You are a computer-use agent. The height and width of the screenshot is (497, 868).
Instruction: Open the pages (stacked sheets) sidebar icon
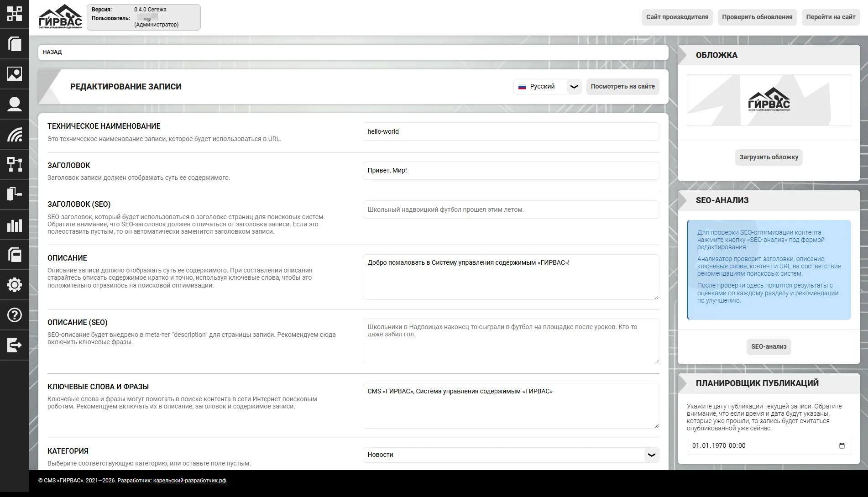coord(15,44)
